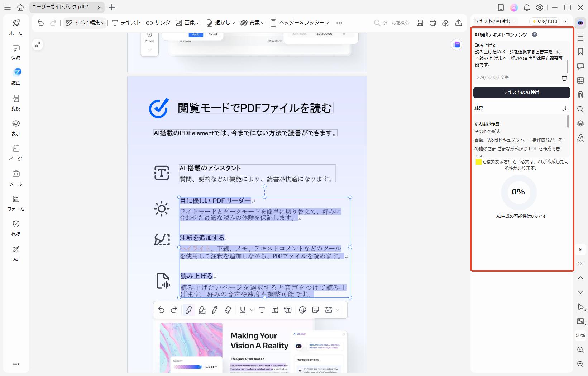This screenshot has width=588, height=376.
Task: Select the sticker annotation tool
Action: click(303, 310)
